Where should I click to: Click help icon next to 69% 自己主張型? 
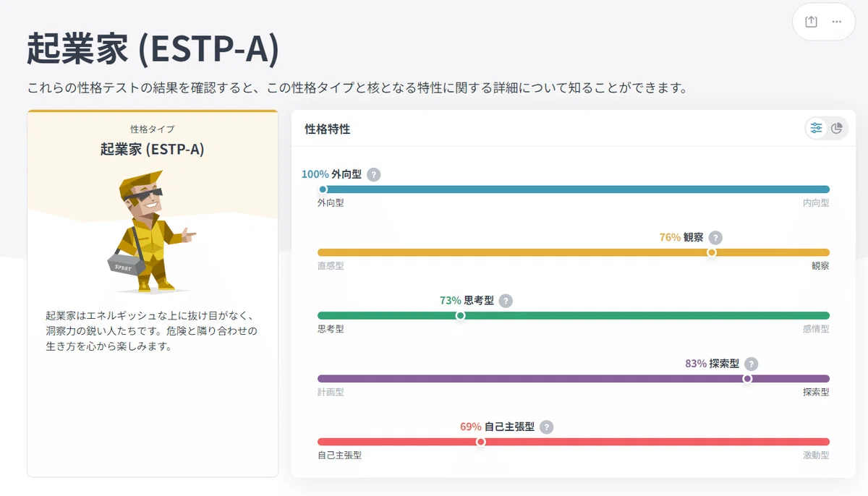[547, 427]
